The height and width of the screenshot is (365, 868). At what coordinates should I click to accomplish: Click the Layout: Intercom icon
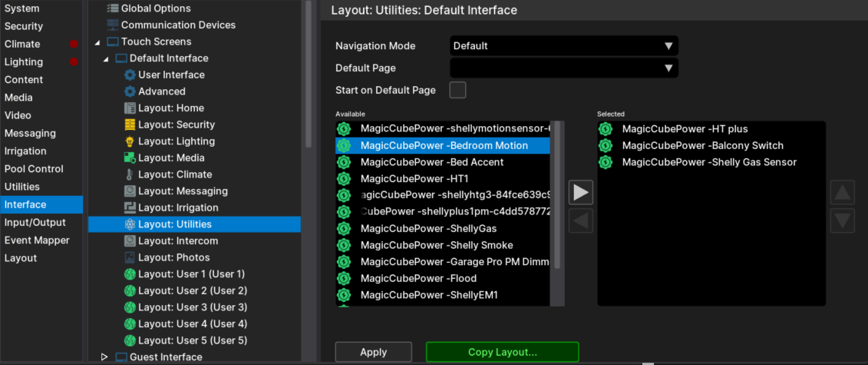[x=130, y=241]
